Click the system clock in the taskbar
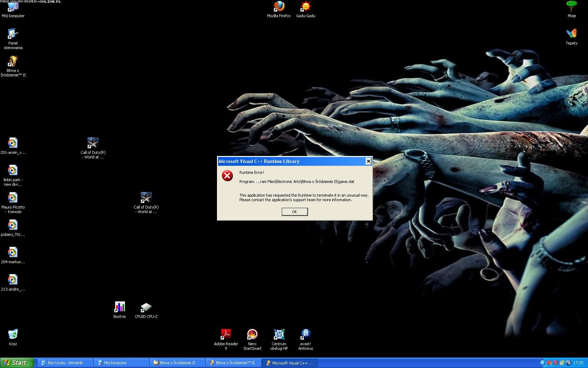This screenshot has height=368, width=588. [x=578, y=363]
